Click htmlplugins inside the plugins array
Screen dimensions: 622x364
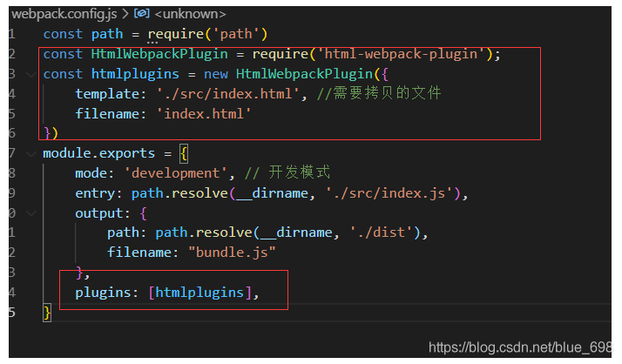199,293
